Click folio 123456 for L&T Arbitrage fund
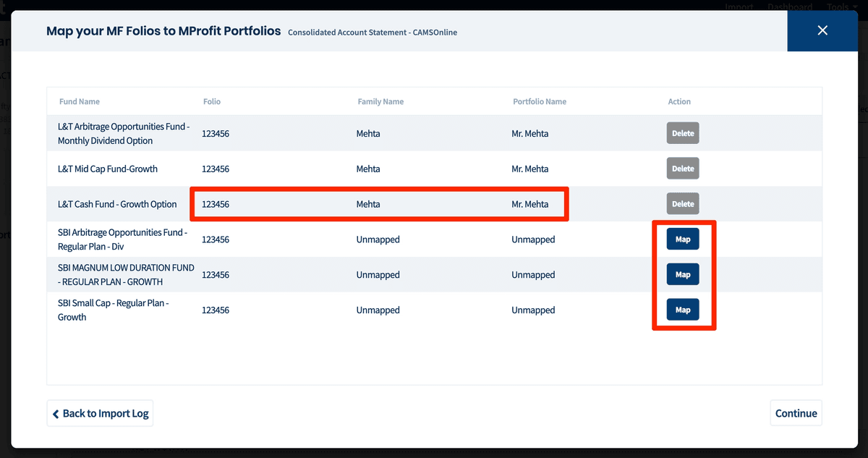The width and height of the screenshot is (868, 458). 216,133
